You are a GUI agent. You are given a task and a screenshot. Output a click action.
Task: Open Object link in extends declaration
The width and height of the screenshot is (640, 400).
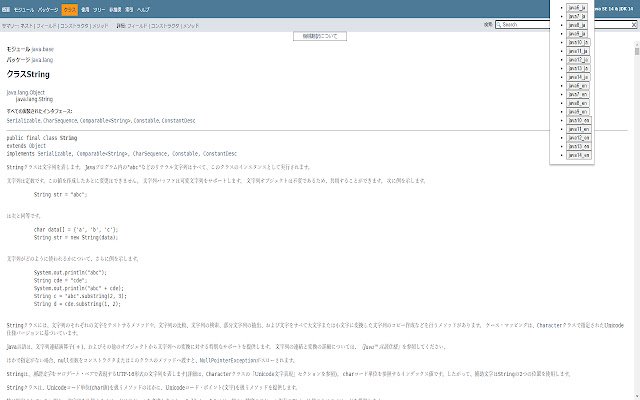(x=38, y=146)
